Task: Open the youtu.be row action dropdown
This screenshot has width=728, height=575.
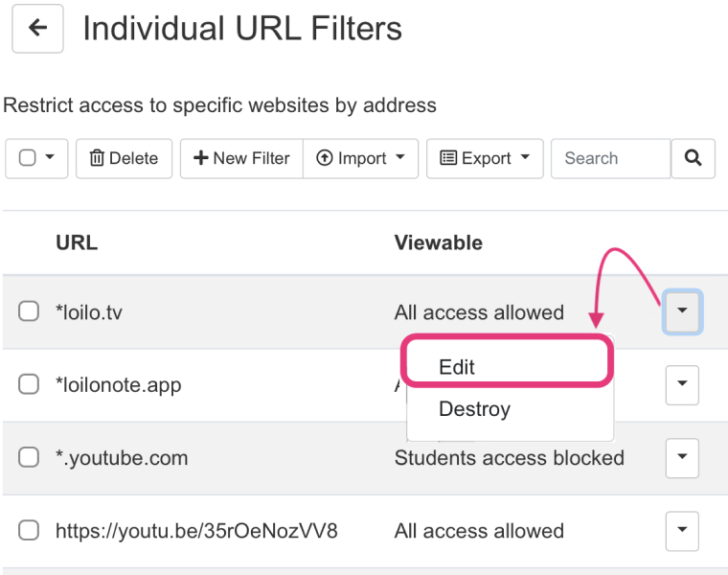Action: click(x=682, y=530)
